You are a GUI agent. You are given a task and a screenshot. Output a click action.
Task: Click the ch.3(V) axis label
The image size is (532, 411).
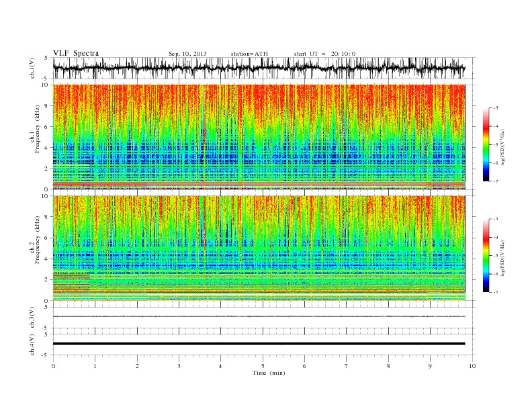pyautogui.click(x=32, y=318)
